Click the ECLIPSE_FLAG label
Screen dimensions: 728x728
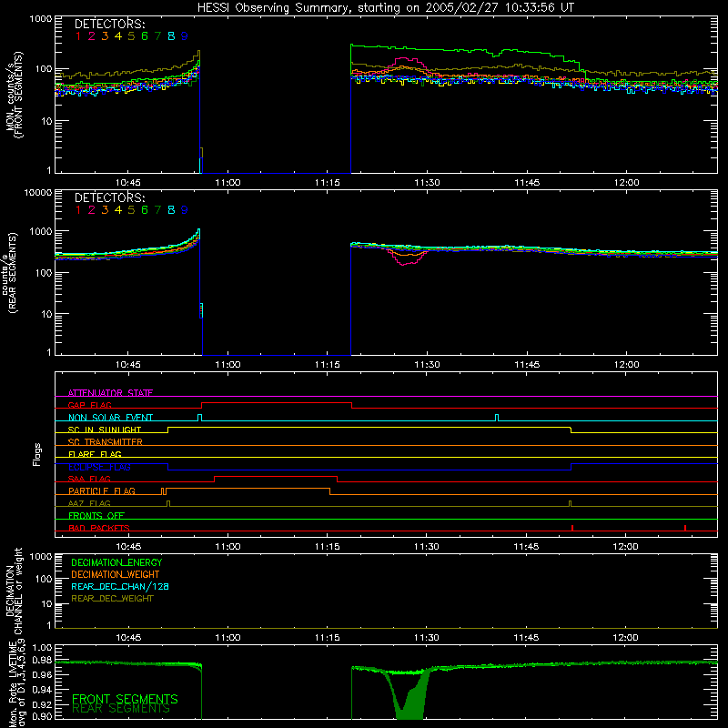click(x=99, y=467)
